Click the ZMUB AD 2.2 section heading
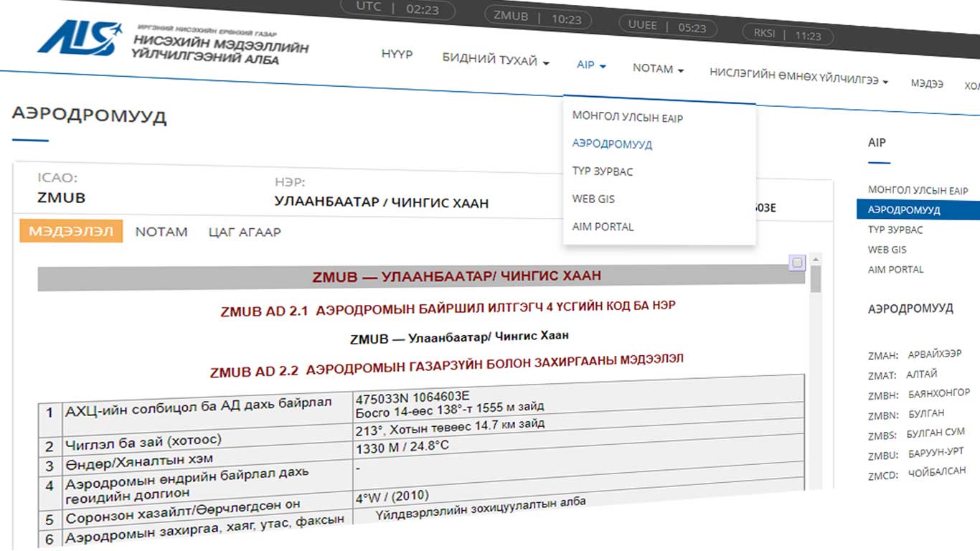This screenshot has height=551, width=980. (x=446, y=365)
